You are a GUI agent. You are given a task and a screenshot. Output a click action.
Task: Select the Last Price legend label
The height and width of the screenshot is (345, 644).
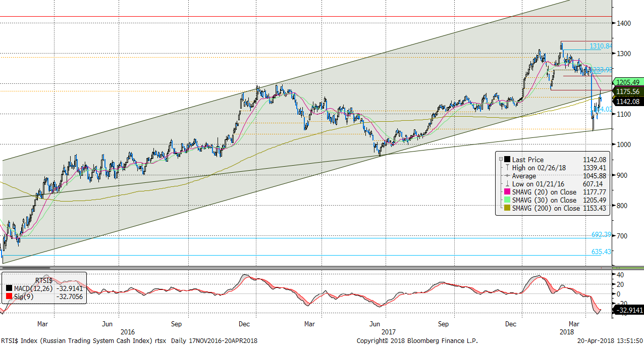pos(527,159)
